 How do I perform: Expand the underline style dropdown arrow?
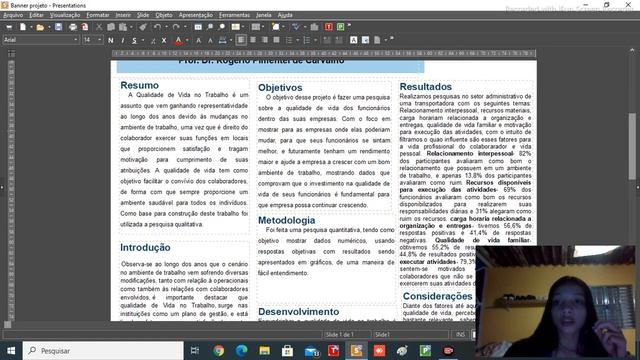[142, 40]
